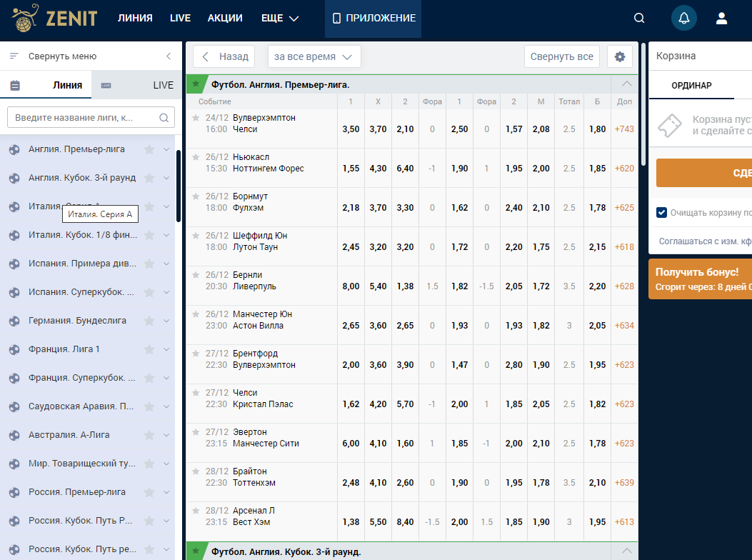Open ЛИНИЯ in top navigation

[x=135, y=19]
